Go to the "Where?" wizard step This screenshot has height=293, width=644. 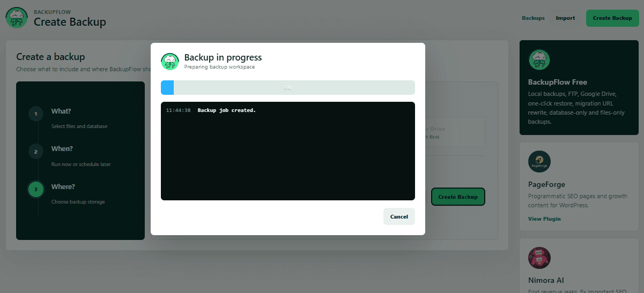point(63,187)
